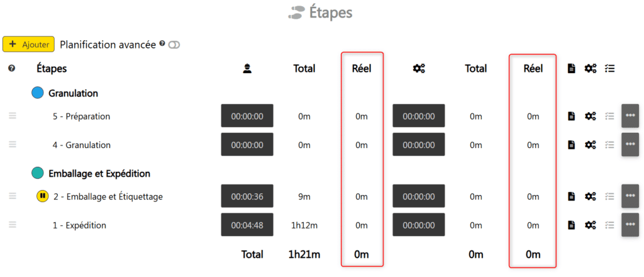Screen dimensions: 644x277
Task: Click the 00:04:48 labor timer for Expédition
Action: click(x=247, y=225)
